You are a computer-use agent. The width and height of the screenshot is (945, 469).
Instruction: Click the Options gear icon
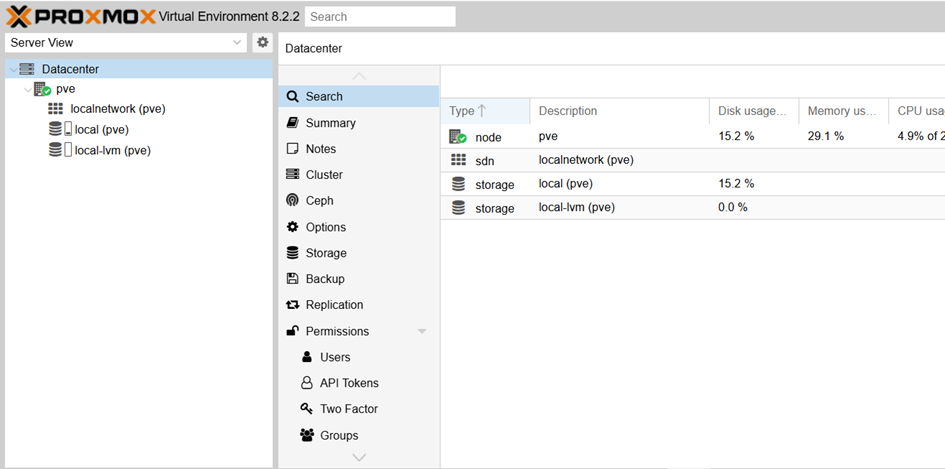coord(292,227)
